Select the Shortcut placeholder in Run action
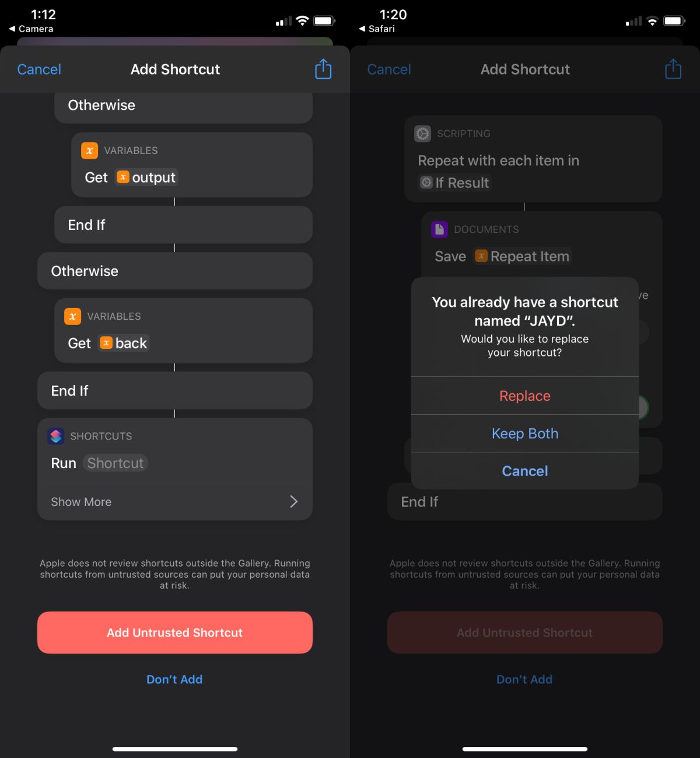 [115, 463]
